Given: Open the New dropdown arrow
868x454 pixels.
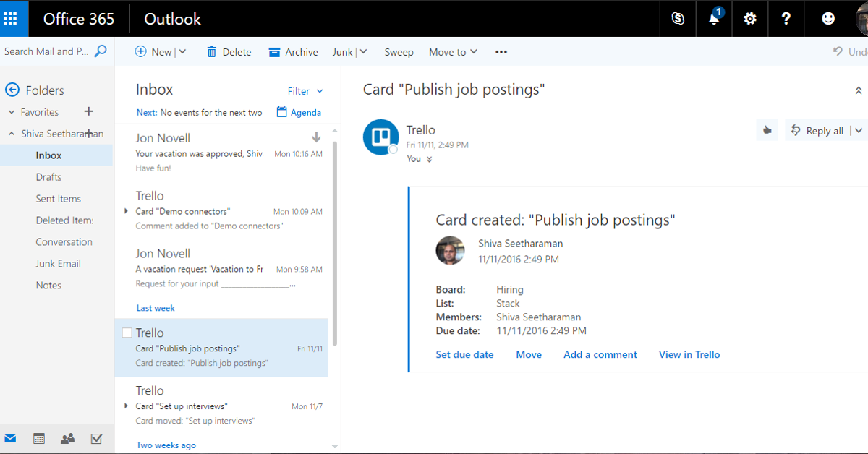Looking at the screenshot, I should coord(182,52).
